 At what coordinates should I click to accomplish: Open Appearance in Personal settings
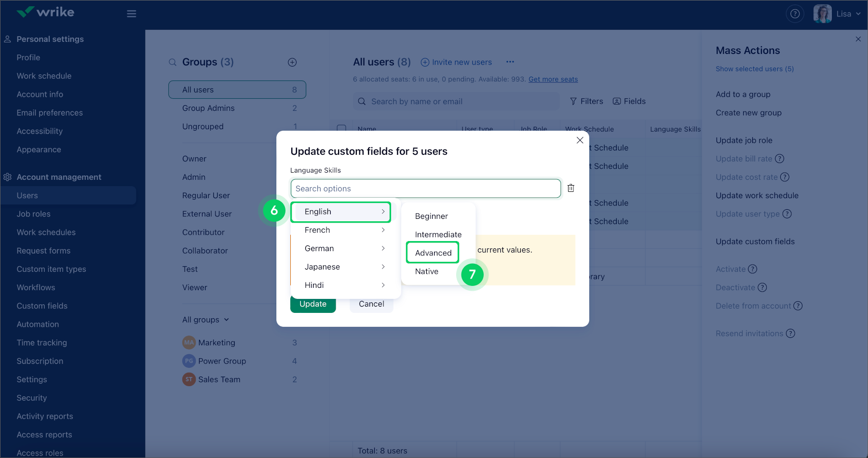point(39,149)
